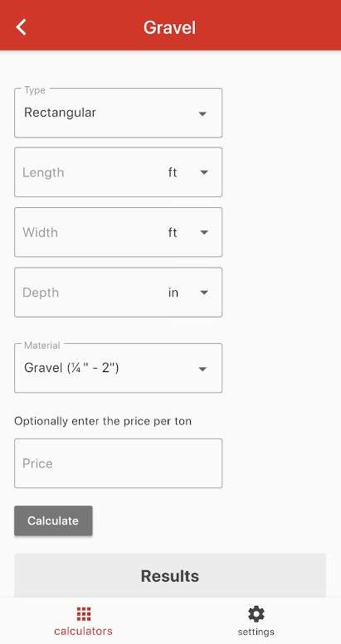341x644 pixels.
Task: Expand the Material dropdown arrow
Action: click(202, 369)
